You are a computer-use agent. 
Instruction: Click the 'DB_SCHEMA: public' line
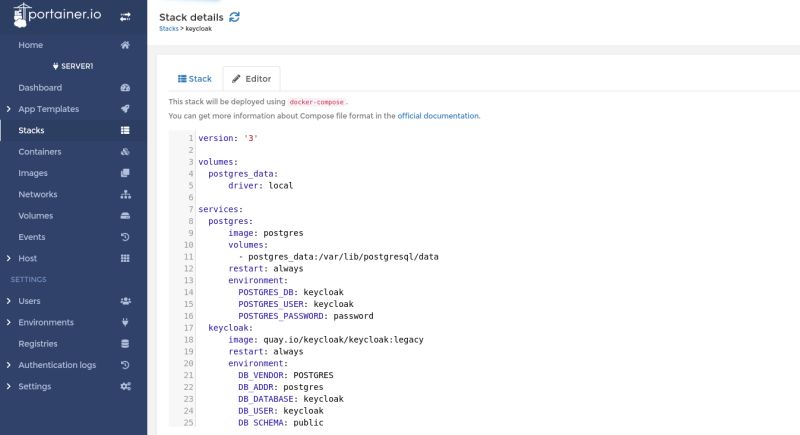tap(281, 423)
